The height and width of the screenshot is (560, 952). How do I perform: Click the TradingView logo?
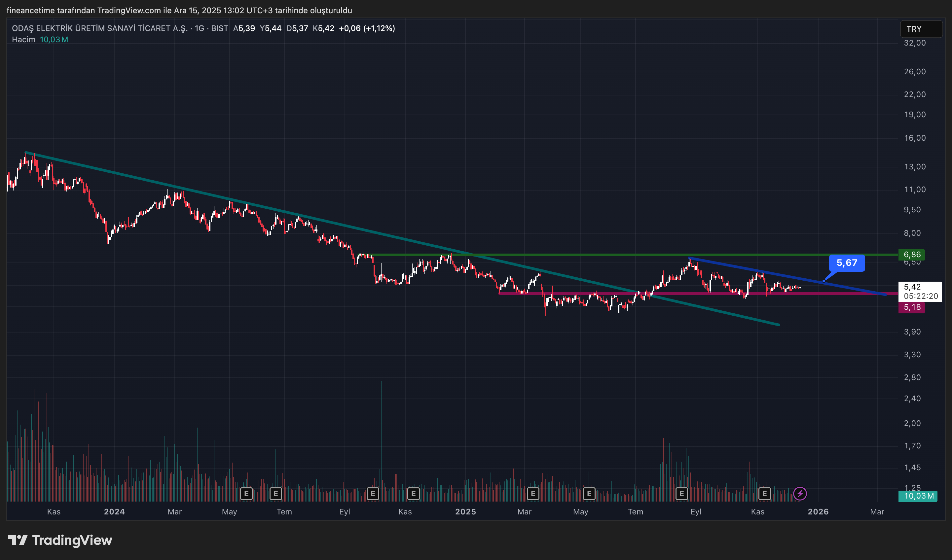60,540
